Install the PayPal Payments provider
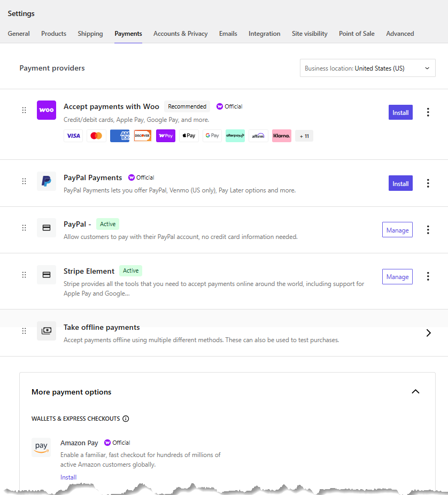This screenshot has width=448, height=495. coord(400,183)
